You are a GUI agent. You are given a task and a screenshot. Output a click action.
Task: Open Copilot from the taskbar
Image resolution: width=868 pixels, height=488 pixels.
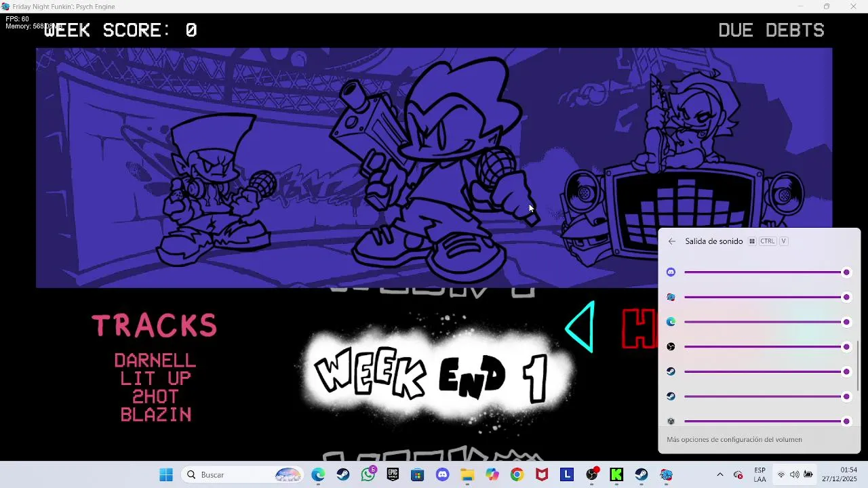click(492, 475)
